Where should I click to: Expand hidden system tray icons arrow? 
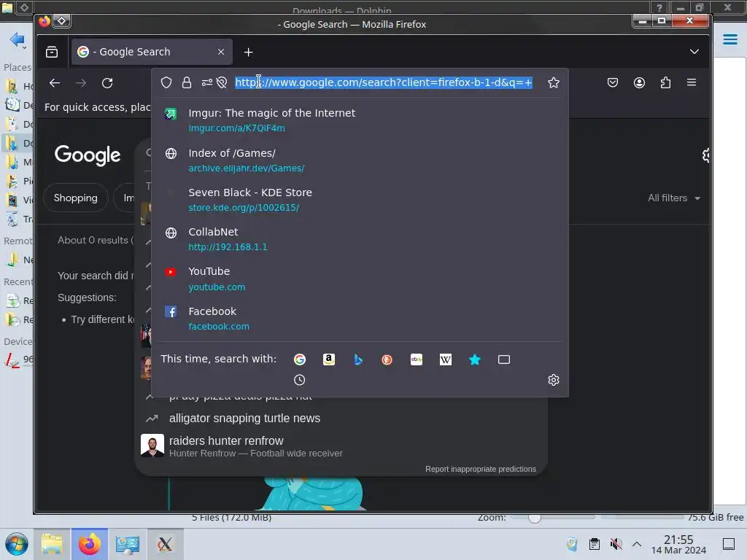[636, 544]
